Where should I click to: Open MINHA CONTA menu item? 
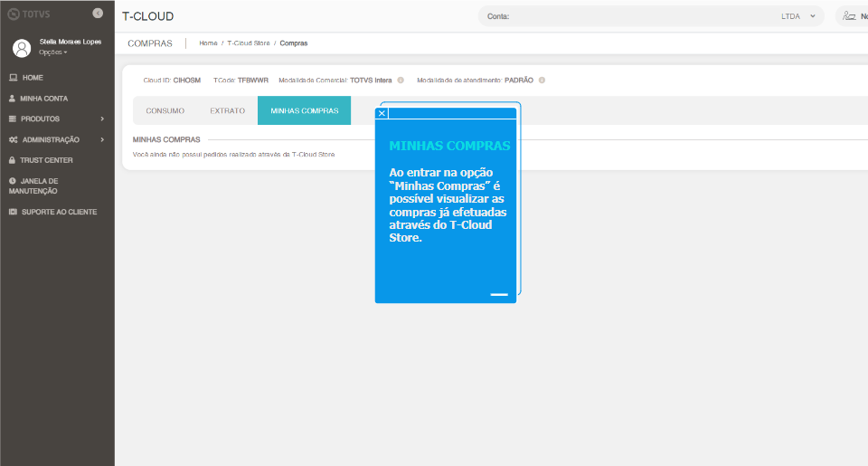pos(43,98)
